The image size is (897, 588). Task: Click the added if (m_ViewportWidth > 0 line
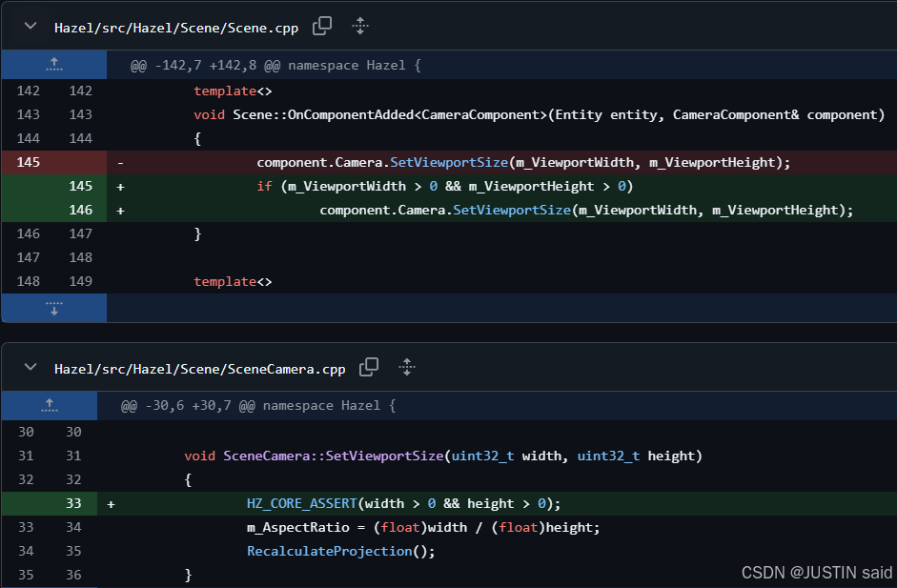coord(444,186)
